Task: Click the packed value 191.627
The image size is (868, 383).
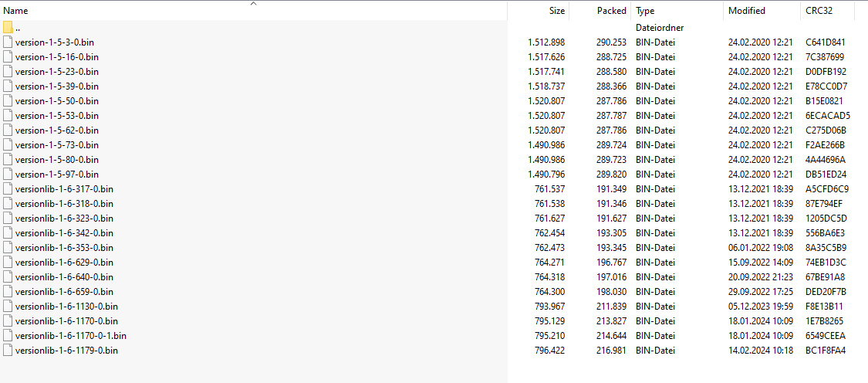Action: click(x=611, y=219)
